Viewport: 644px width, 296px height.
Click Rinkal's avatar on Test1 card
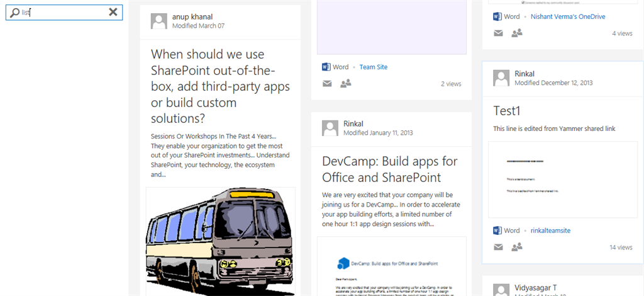501,78
